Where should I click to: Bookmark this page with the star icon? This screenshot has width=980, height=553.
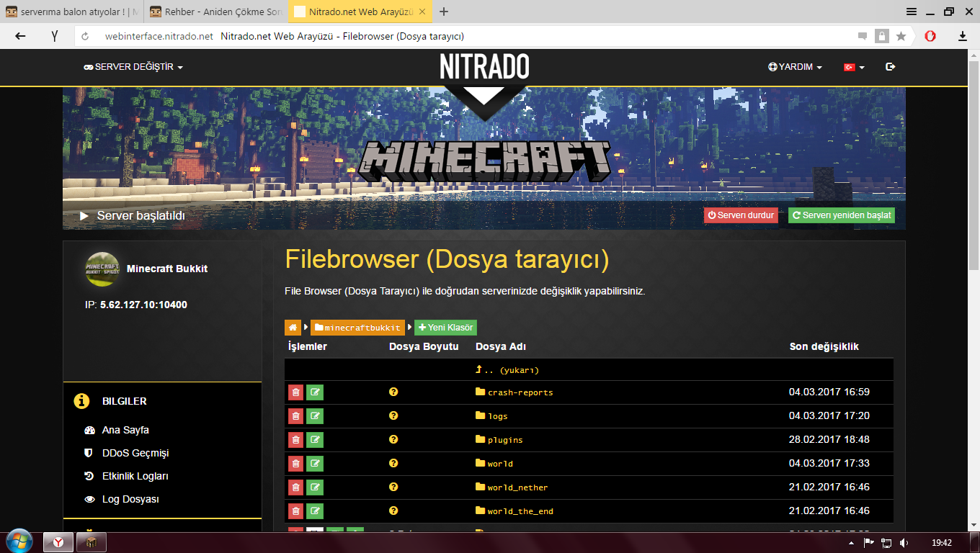tap(901, 36)
